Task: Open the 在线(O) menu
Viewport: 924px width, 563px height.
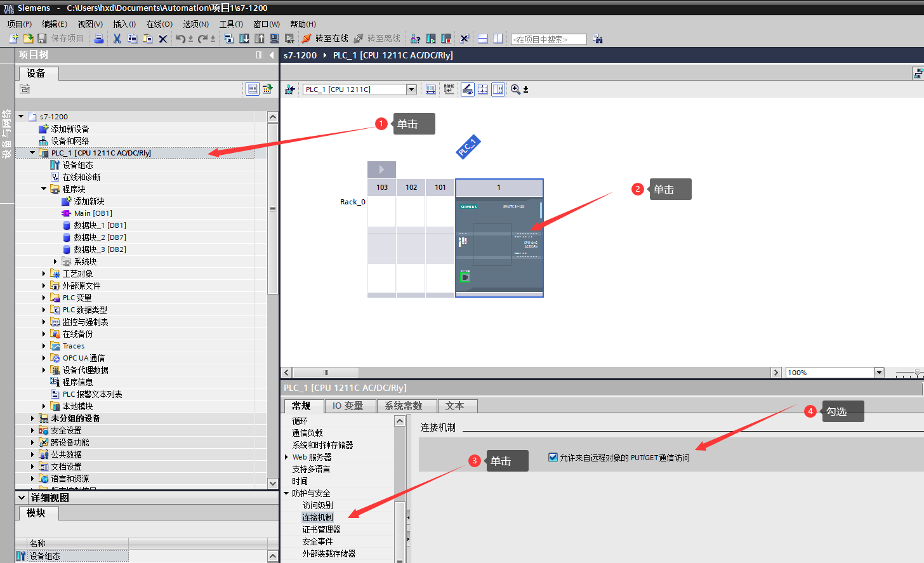Action: (159, 24)
